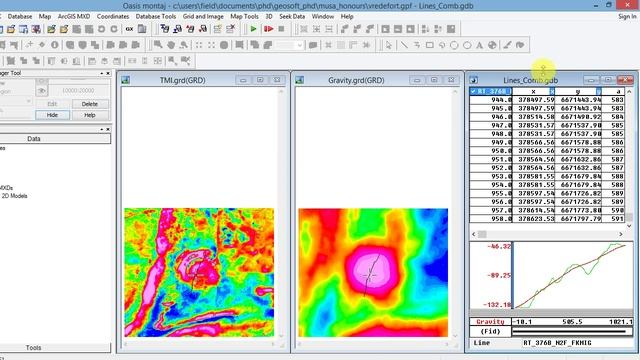Open the Map Tools menu
The height and width of the screenshot is (360, 640).
(244, 16)
